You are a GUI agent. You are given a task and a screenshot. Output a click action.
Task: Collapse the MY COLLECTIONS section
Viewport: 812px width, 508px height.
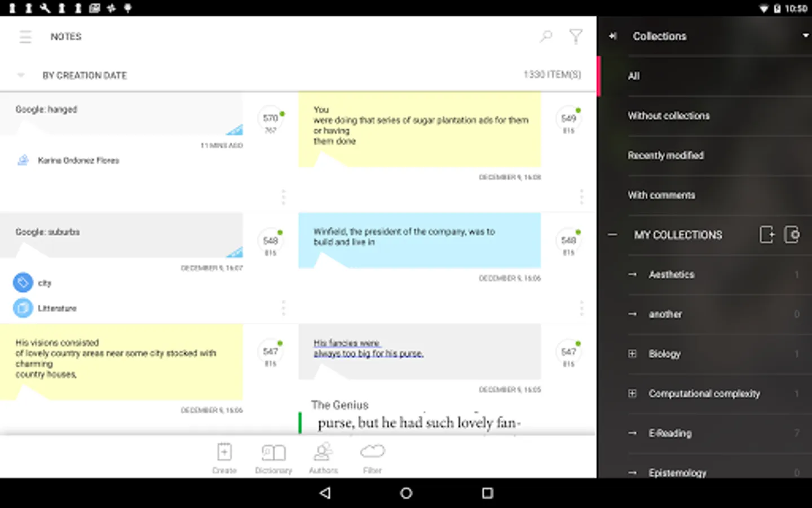pyautogui.click(x=612, y=235)
